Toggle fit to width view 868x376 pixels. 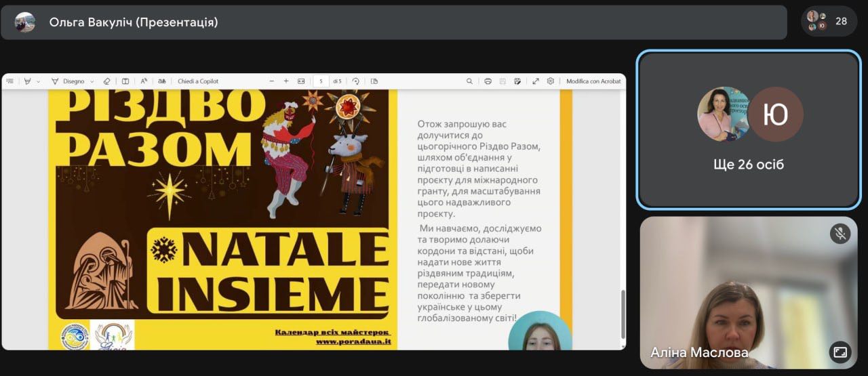point(301,81)
